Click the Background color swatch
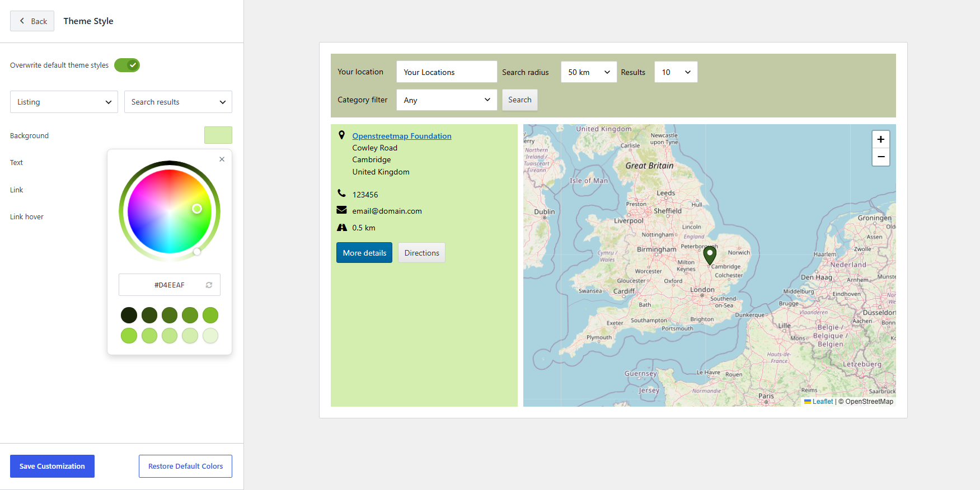This screenshot has width=980, height=490. pyautogui.click(x=218, y=135)
